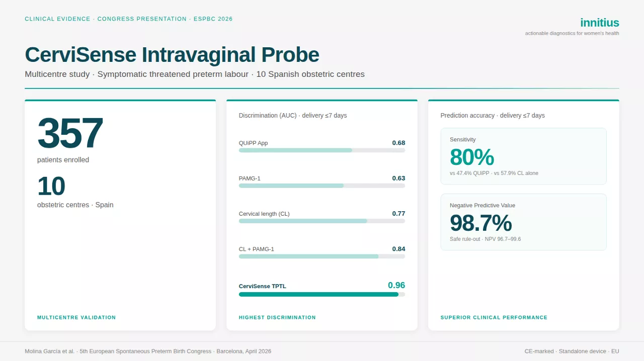Click the SUPERIOR CLINICAL PERFORMANCE footer label
Image resolution: width=644 pixels, height=361 pixels.
494,318
